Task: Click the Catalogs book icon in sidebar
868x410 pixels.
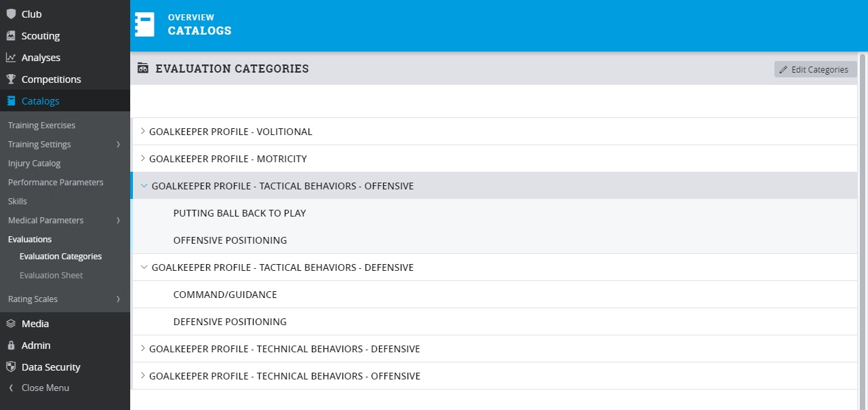Action: (x=11, y=101)
